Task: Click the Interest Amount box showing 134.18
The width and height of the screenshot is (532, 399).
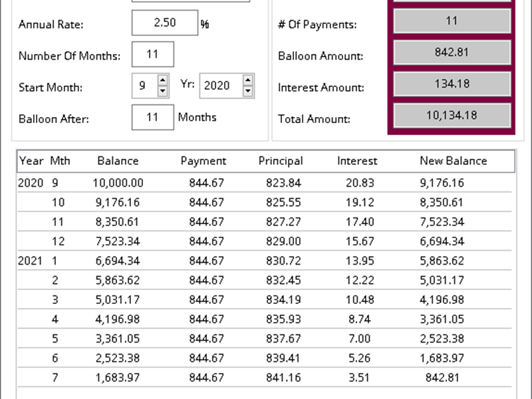Action: tap(452, 83)
